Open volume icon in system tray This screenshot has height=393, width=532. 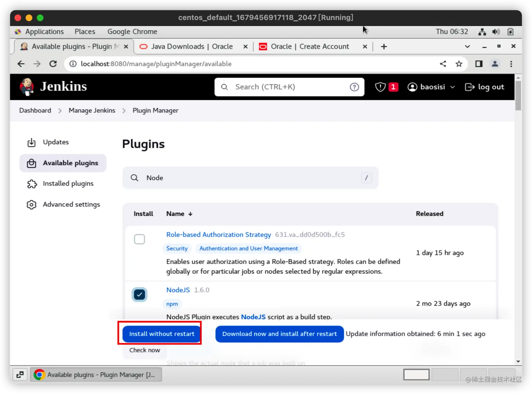click(496, 32)
